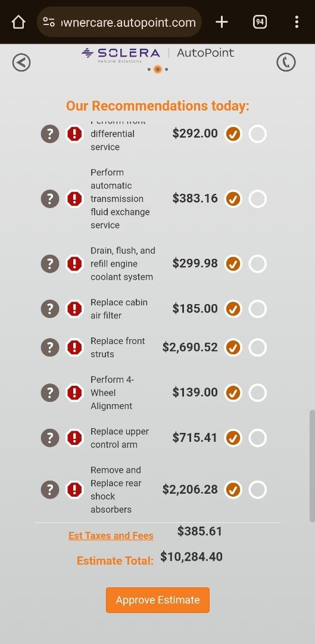Open a new browser tab

[x=222, y=22]
